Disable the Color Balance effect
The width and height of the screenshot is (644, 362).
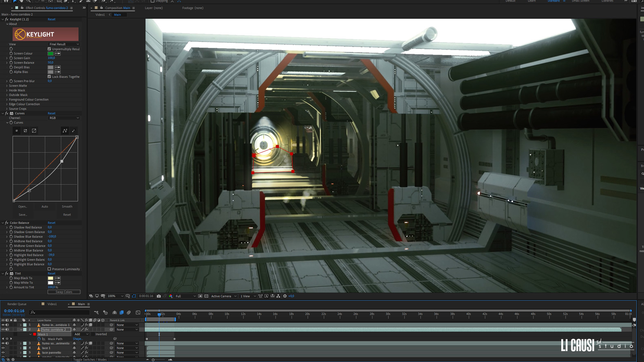(x=7, y=223)
